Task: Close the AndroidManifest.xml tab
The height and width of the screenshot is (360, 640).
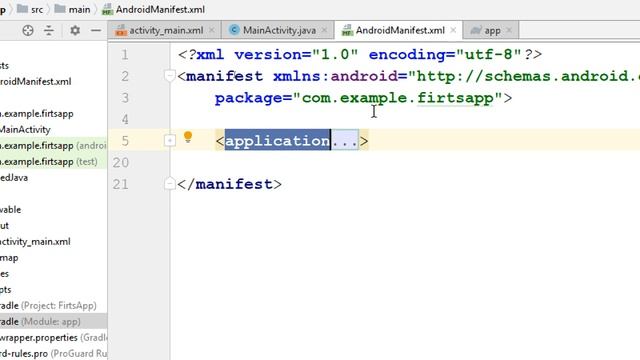Action: [x=453, y=30]
